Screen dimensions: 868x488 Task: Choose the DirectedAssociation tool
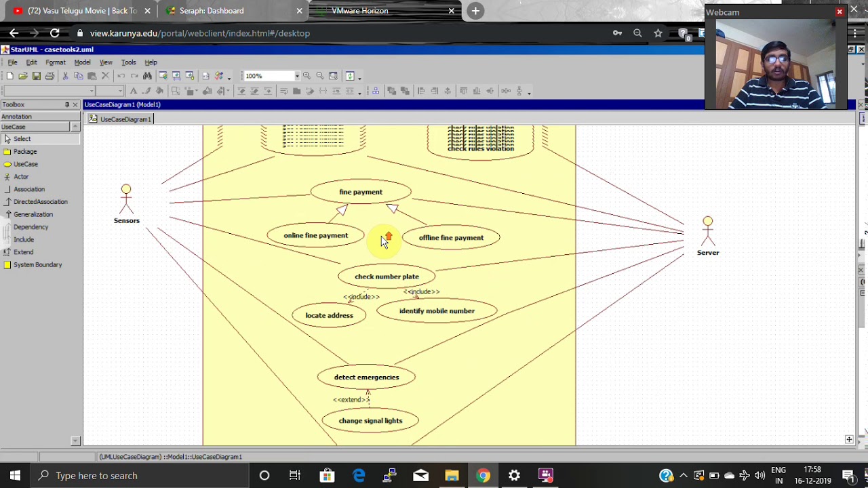tap(40, 202)
